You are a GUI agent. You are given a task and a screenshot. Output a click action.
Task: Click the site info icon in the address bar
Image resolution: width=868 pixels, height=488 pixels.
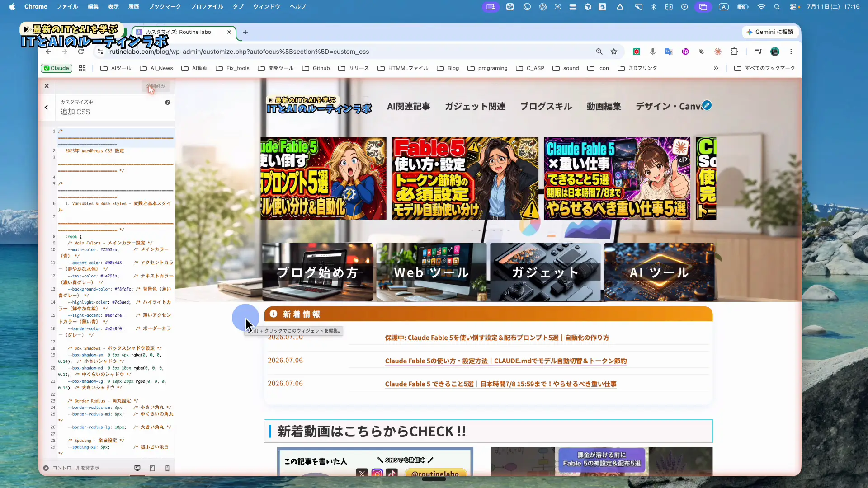pos(101,52)
